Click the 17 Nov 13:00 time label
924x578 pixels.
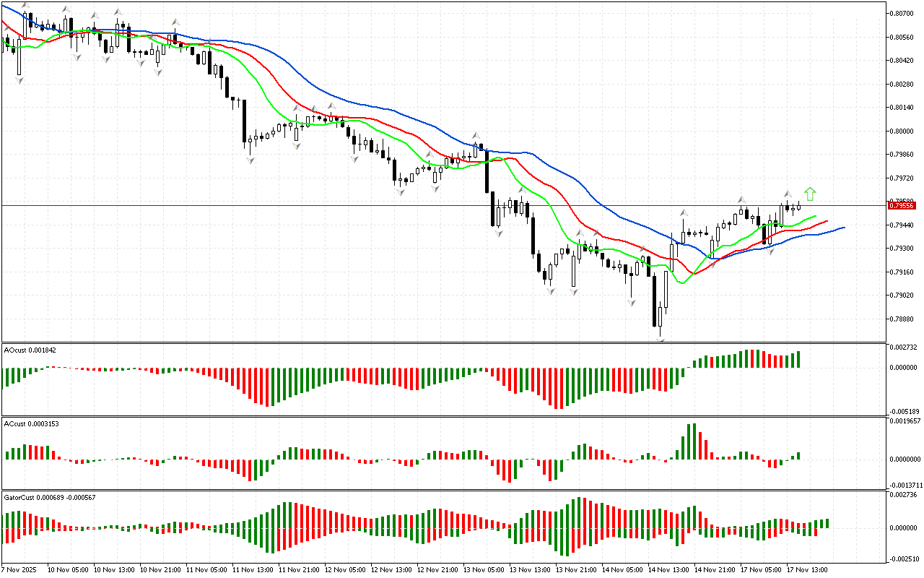tap(806, 569)
